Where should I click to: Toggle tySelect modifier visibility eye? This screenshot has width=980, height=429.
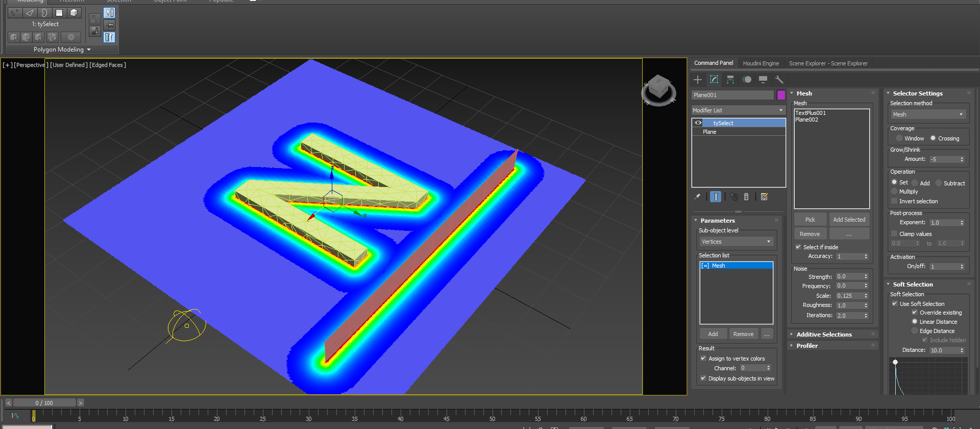698,123
